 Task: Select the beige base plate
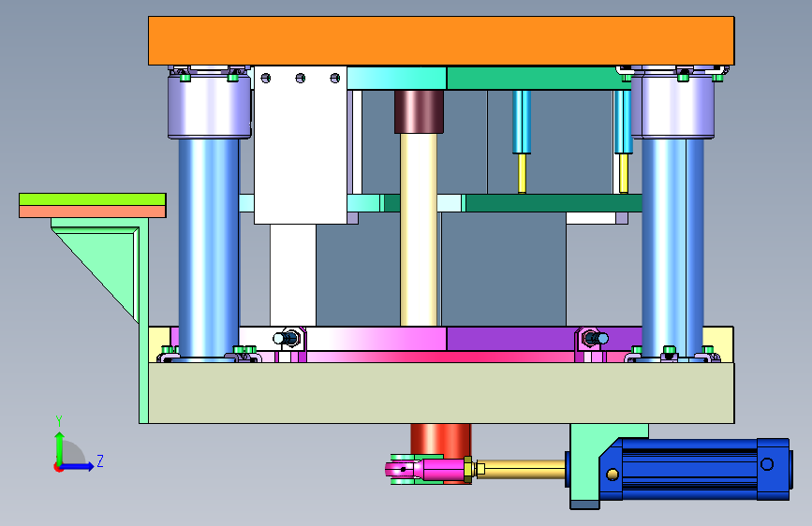tap(441, 393)
